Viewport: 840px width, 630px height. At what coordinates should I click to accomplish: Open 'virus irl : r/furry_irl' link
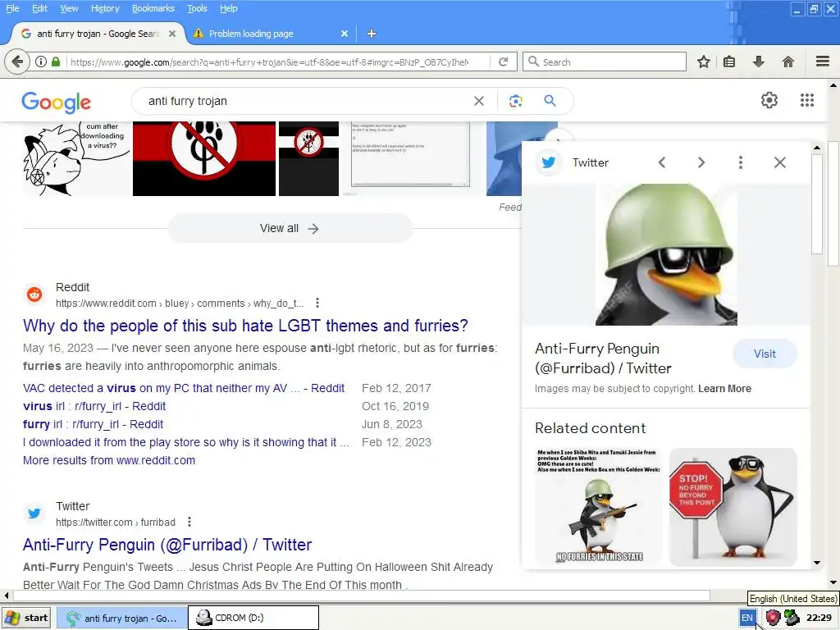coord(94,406)
